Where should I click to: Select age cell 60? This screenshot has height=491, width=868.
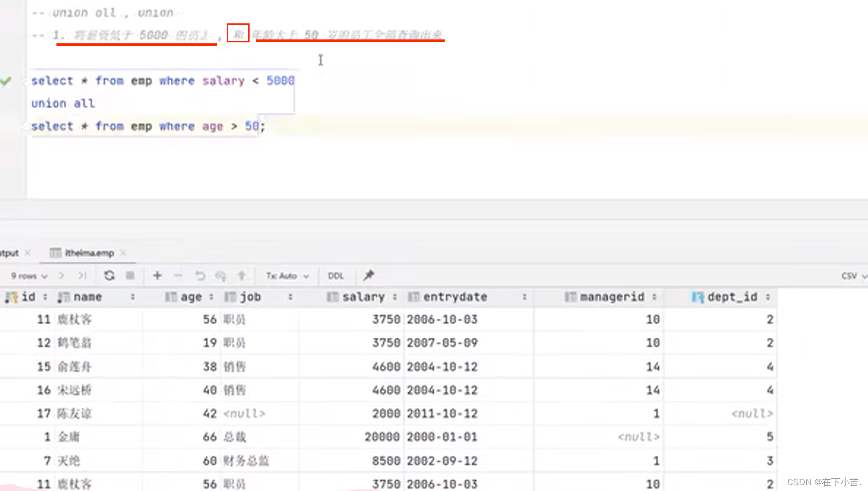coord(210,460)
